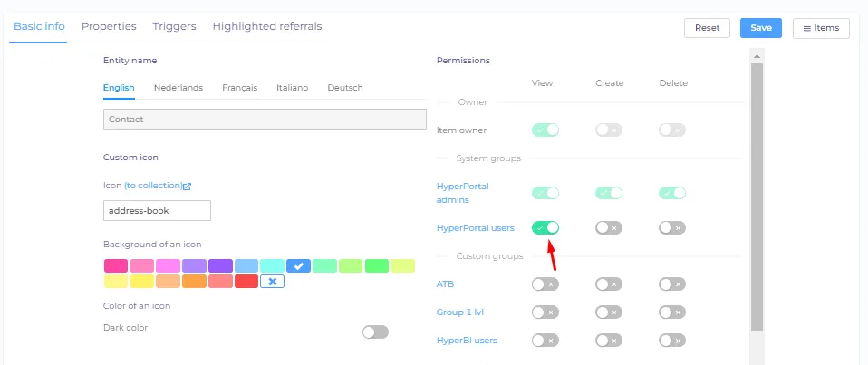This screenshot has height=365, width=868.
Task: Click the Reset button
Action: [707, 28]
